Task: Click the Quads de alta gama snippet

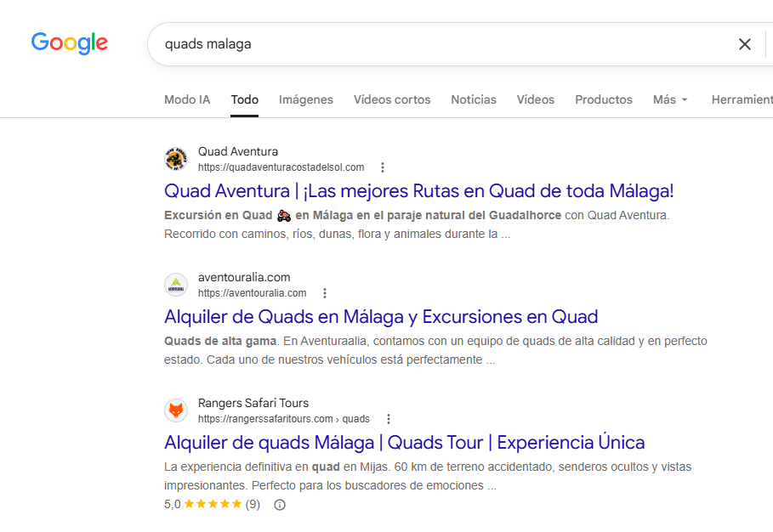Action: coord(435,350)
